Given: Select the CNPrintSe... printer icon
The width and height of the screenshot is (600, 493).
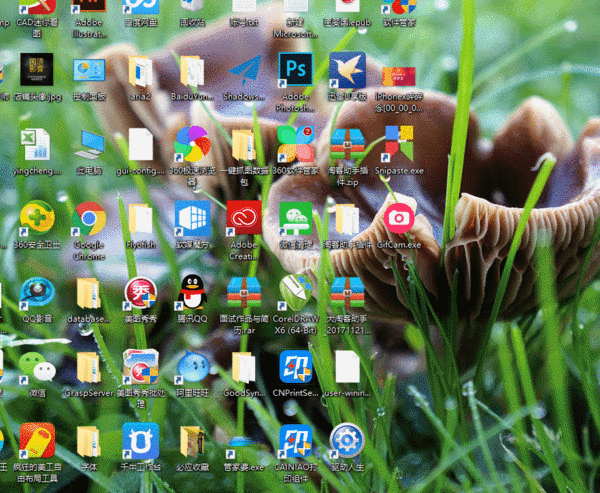Looking at the screenshot, I should pos(295,366).
